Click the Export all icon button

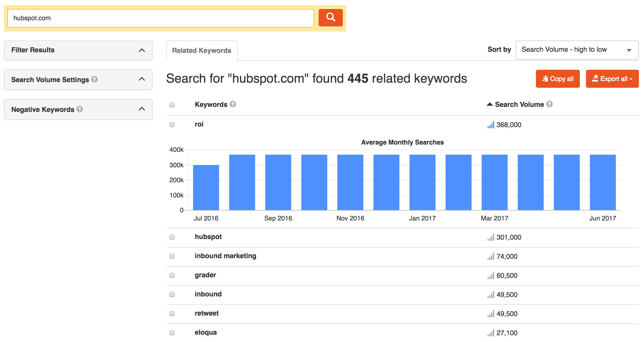pos(596,78)
